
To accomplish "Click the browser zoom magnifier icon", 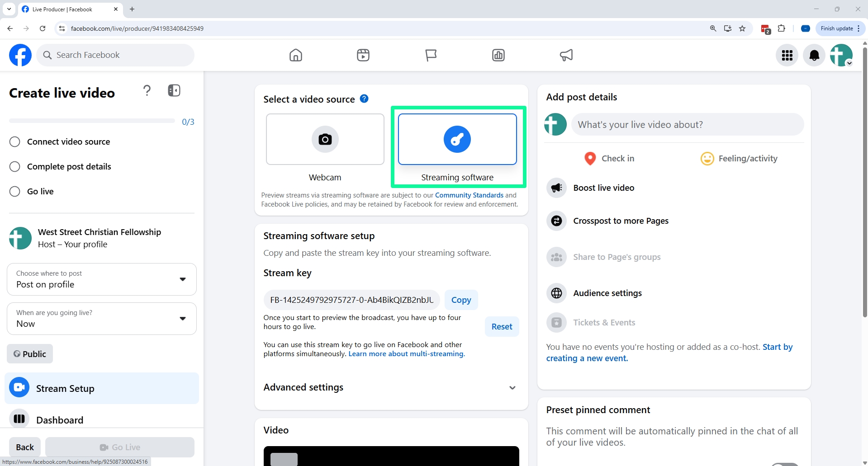I will coord(713,28).
